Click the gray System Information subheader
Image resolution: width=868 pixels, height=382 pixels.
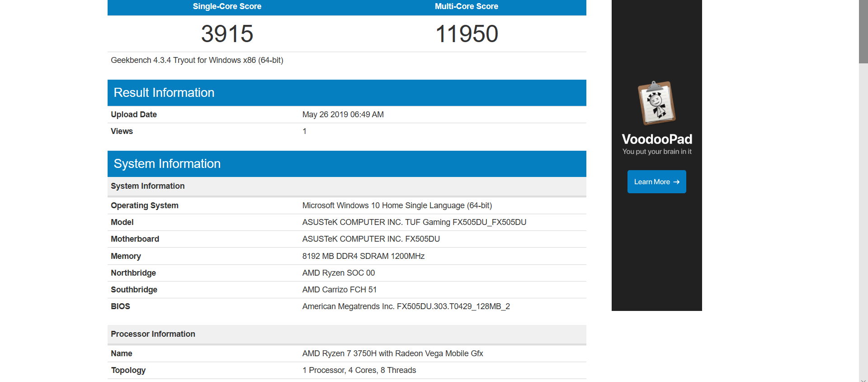pos(148,186)
